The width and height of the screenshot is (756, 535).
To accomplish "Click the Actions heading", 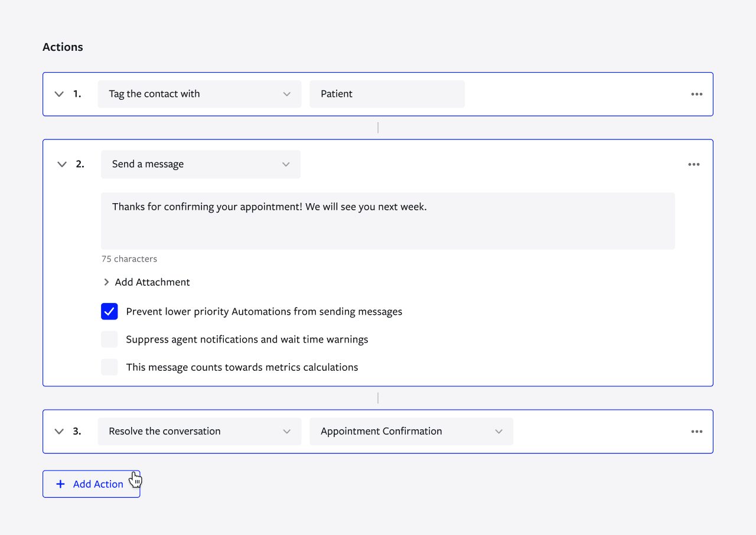I will click(x=63, y=47).
